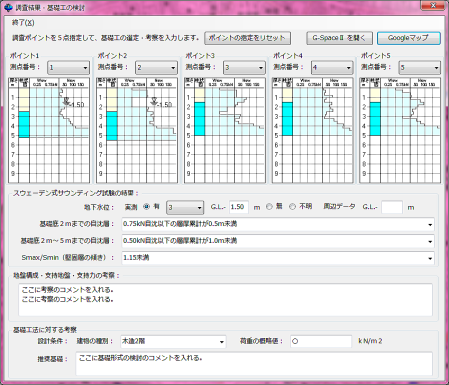
Task: Click the 荷重の概略値 input field
Action: click(321, 341)
